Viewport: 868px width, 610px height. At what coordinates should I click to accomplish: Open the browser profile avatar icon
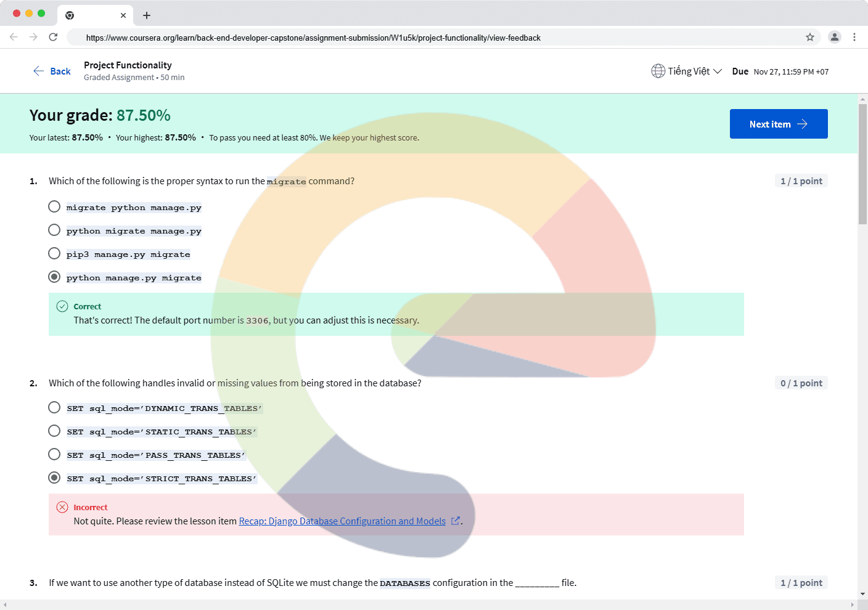pos(834,37)
